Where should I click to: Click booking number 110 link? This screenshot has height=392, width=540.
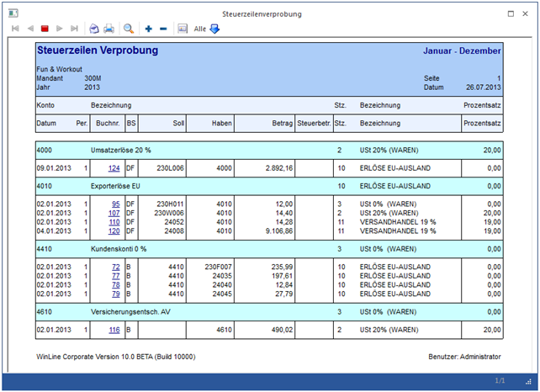click(x=114, y=222)
